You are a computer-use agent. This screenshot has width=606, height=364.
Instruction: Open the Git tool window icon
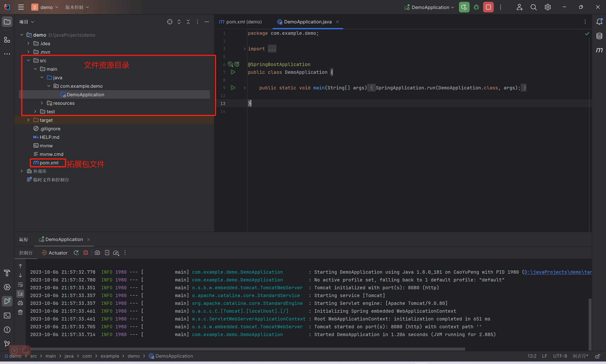pos(7,344)
